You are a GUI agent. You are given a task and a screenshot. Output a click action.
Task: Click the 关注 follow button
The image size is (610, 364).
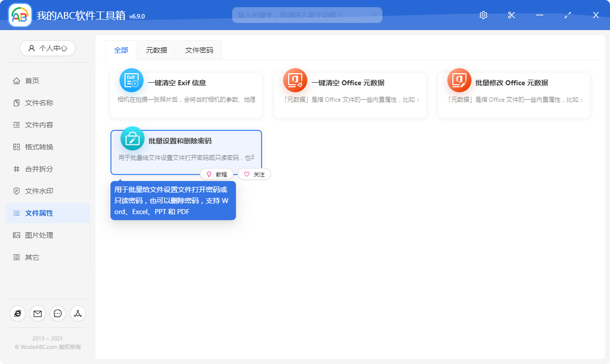click(254, 174)
